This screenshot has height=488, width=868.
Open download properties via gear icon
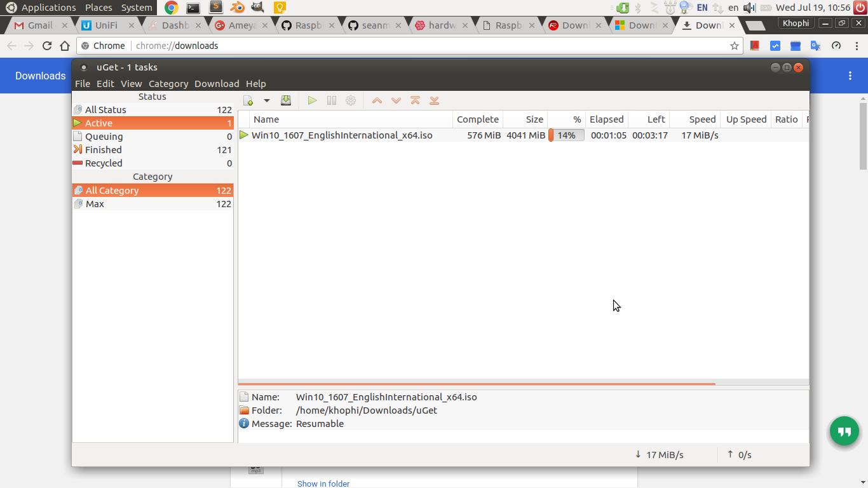pos(350,100)
